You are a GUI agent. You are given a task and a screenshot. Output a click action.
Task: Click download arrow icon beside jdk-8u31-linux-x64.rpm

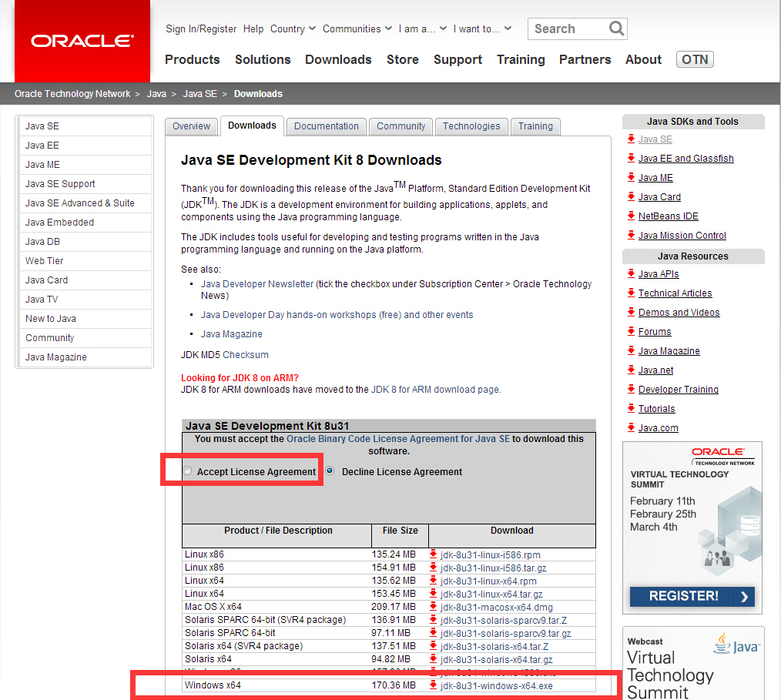[433, 581]
